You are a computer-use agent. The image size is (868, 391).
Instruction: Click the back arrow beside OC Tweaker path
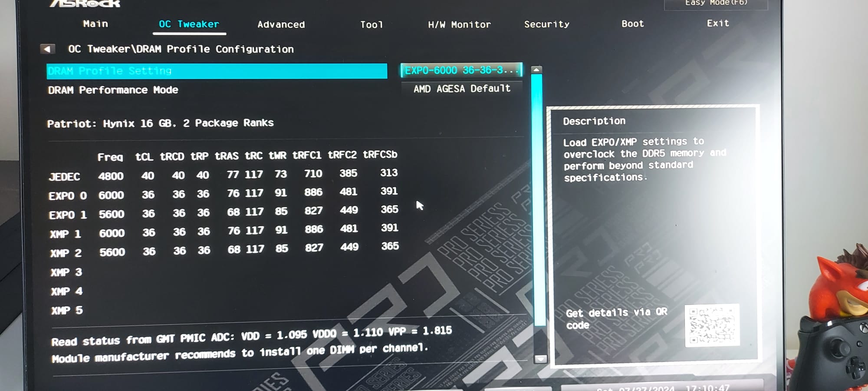click(x=47, y=49)
